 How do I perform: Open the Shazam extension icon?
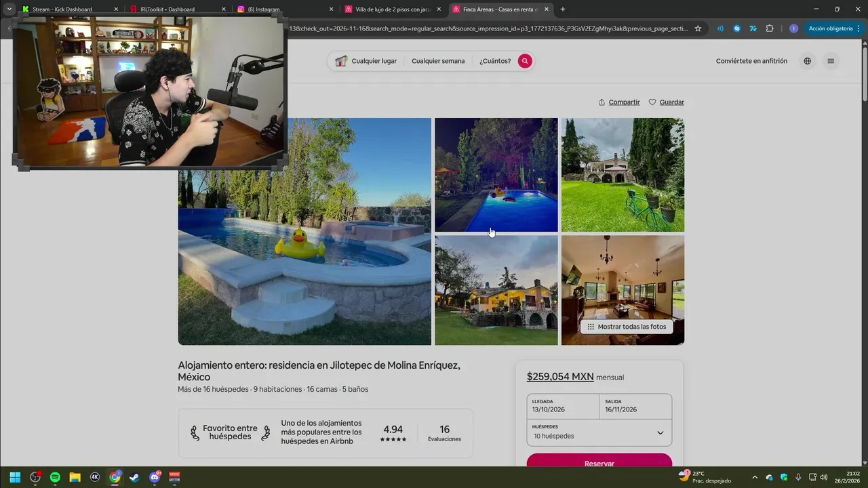click(736, 28)
